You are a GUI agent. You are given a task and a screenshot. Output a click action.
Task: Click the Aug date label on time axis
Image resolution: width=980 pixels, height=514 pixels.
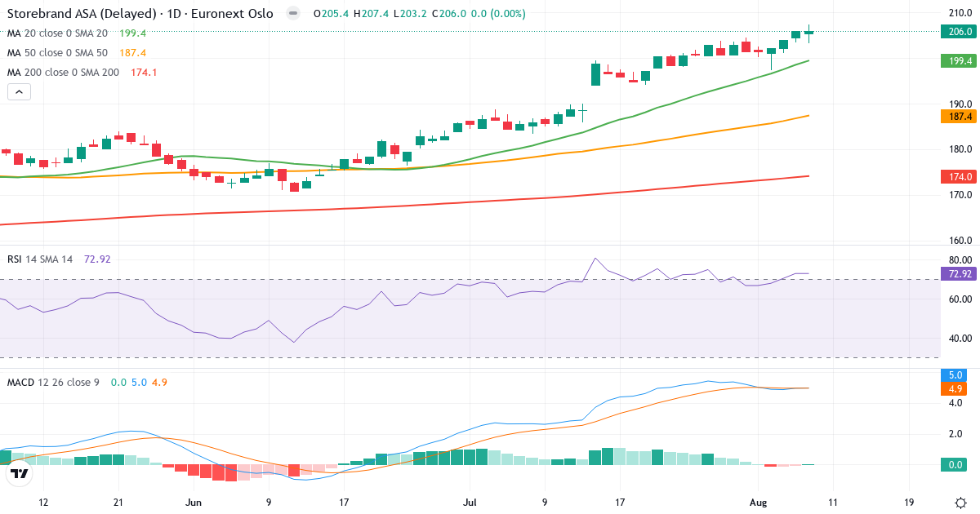(x=759, y=503)
